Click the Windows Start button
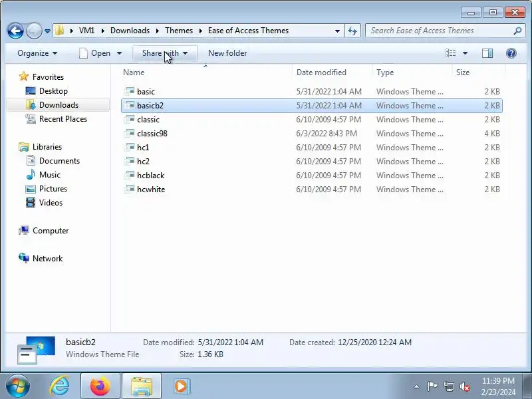This screenshot has width=532, height=399. point(18,386)
